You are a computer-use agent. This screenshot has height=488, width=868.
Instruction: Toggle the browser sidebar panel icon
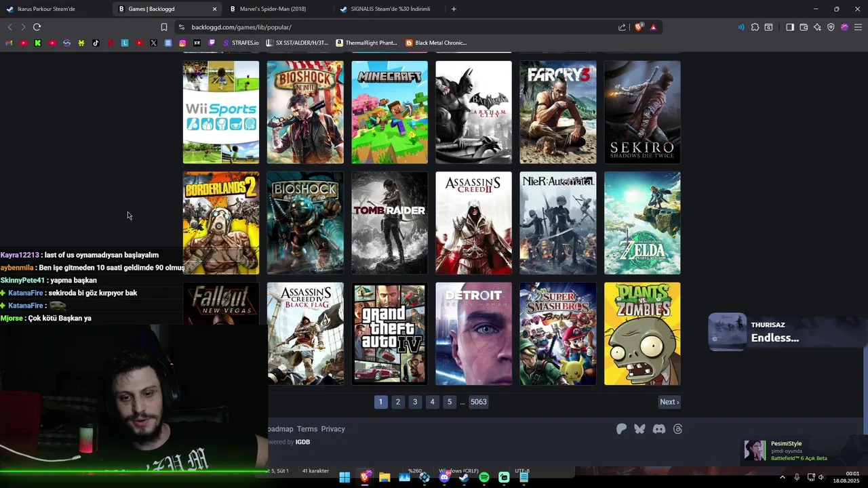[790, 27]
